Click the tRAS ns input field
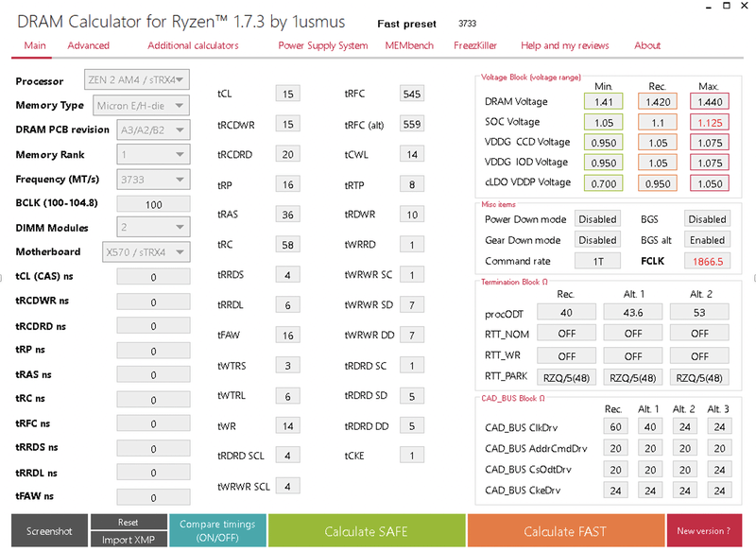 (153, 375)
